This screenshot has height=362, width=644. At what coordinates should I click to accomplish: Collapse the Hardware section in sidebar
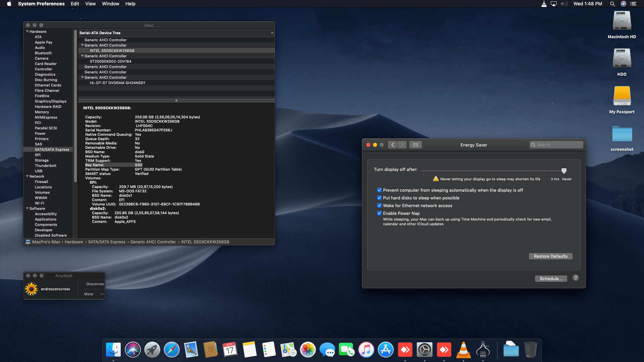(x=27, y=32)
